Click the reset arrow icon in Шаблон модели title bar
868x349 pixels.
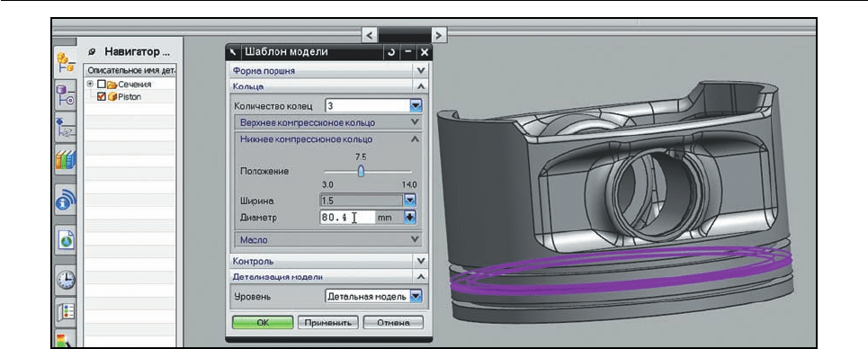tap(392, 52)
